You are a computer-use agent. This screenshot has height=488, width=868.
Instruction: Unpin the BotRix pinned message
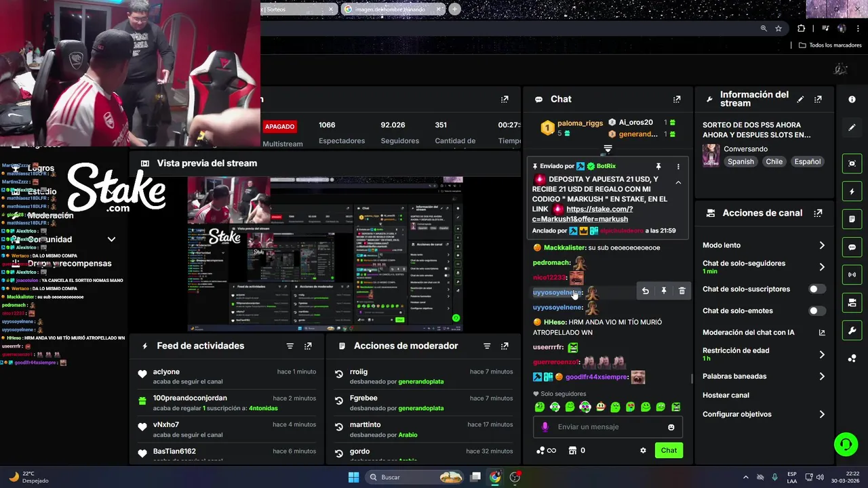click(x=658, y=166)
